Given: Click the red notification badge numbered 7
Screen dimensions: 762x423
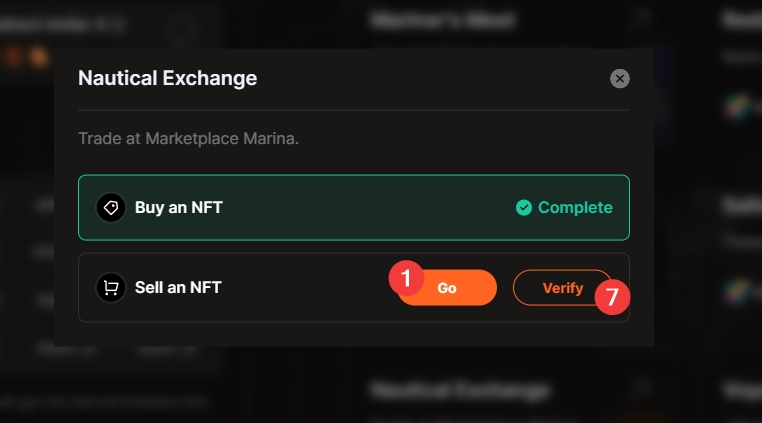Looking at the screenshot, I should pos(611,297).
